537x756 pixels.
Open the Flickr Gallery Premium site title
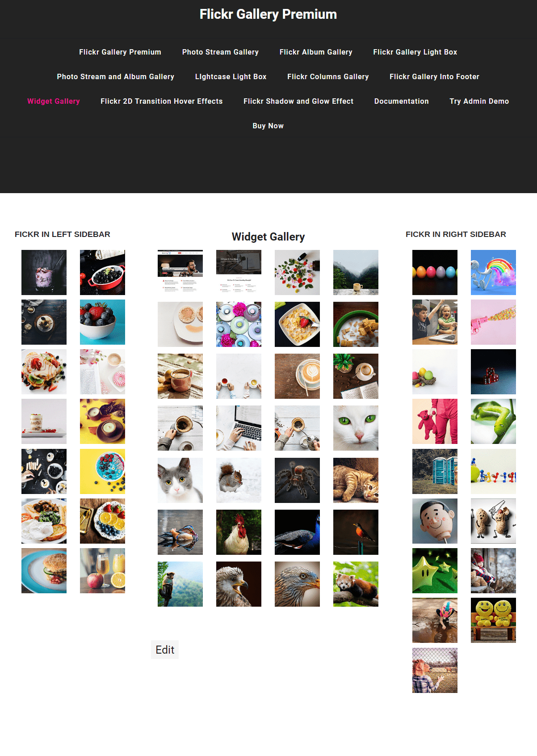(268, 14)
